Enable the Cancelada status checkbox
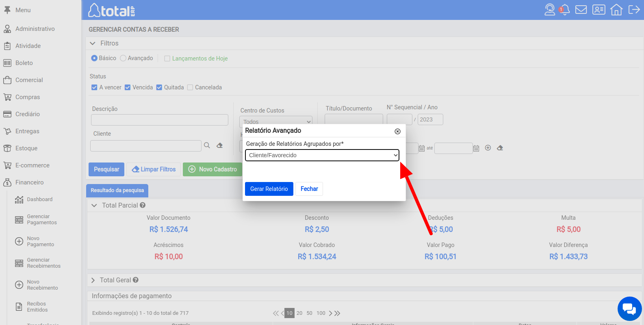 point(190,88)
